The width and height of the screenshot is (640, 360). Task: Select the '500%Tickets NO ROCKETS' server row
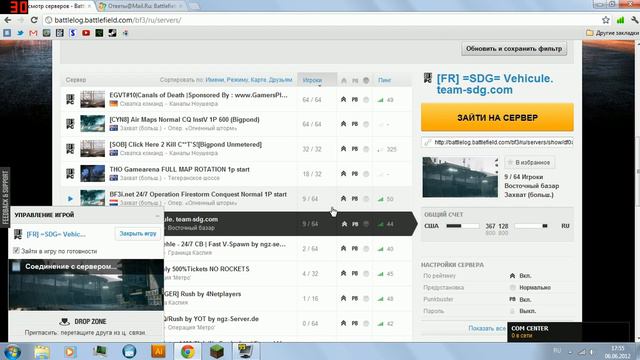[288, 273]
